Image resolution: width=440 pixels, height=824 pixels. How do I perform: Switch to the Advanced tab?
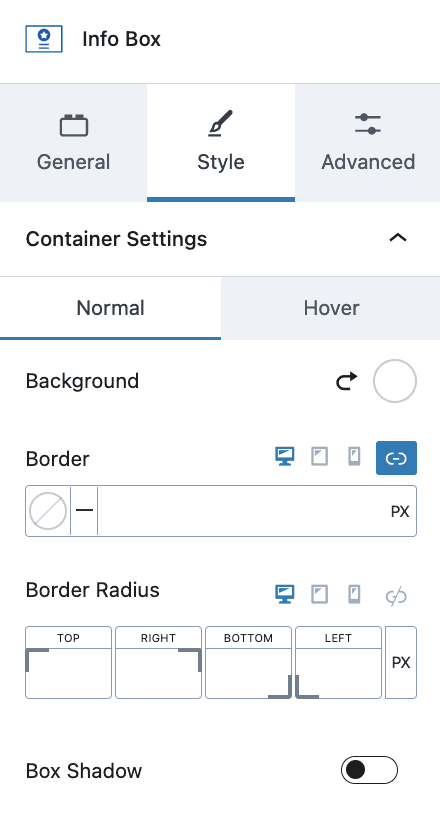[x=368, y=142]
